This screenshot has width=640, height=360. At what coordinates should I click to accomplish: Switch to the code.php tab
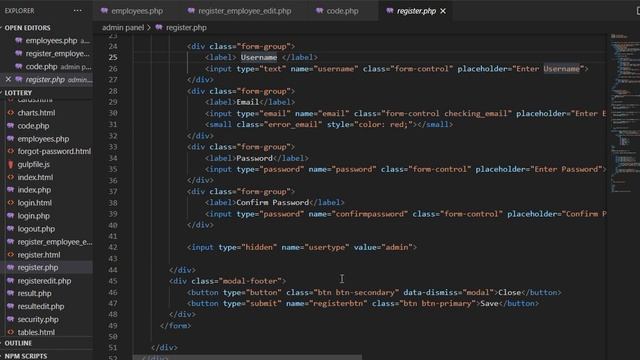pos(337,11)
